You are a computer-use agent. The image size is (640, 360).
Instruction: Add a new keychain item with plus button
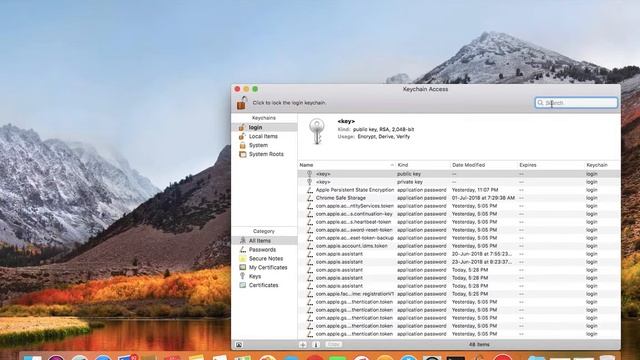[303, 345]
